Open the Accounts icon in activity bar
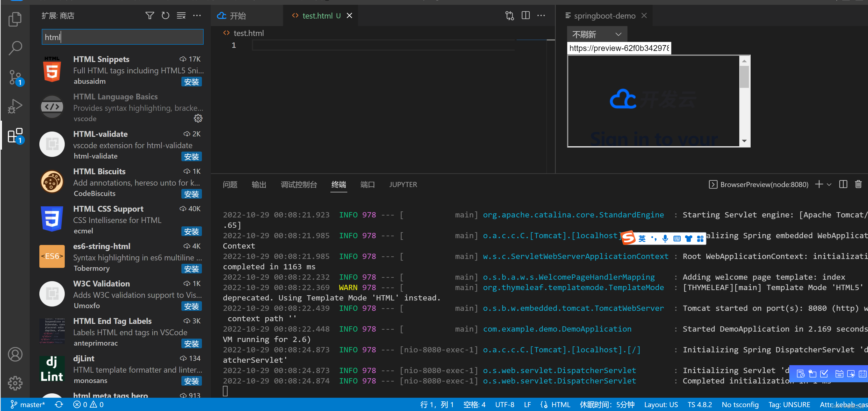Screen dimensions: 868x411 [15, 354]
